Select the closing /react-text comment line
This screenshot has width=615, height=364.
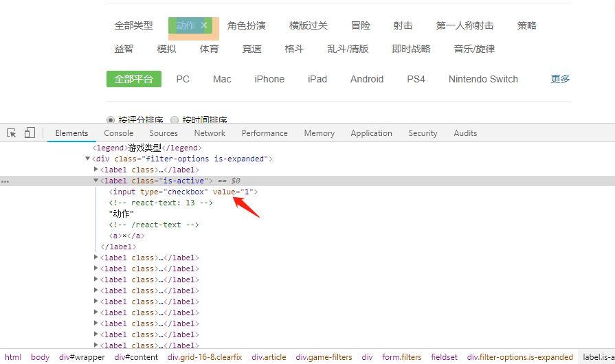click(154, 225)
